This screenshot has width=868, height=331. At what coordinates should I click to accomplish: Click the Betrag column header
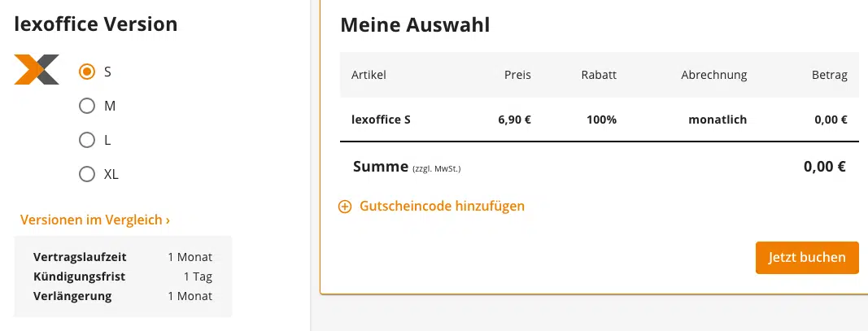click(x=829, y=75)
